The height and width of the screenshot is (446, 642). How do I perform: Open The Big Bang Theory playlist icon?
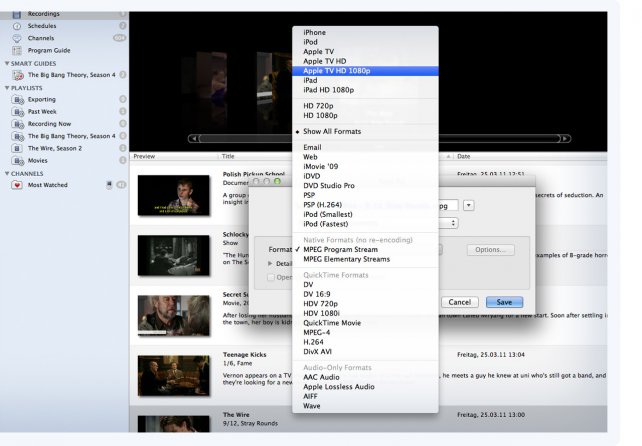point(18,136)
